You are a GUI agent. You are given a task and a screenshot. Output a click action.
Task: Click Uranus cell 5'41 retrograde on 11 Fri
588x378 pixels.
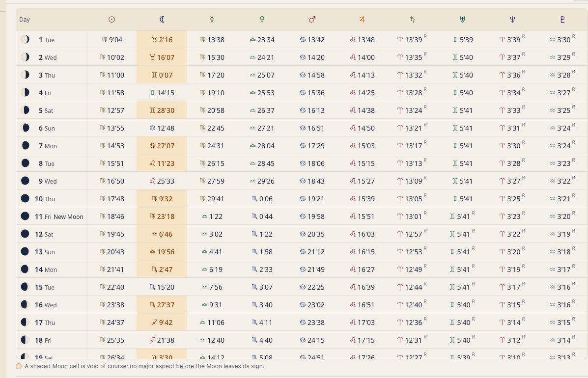pyautogui.click(x=462, y=216)
